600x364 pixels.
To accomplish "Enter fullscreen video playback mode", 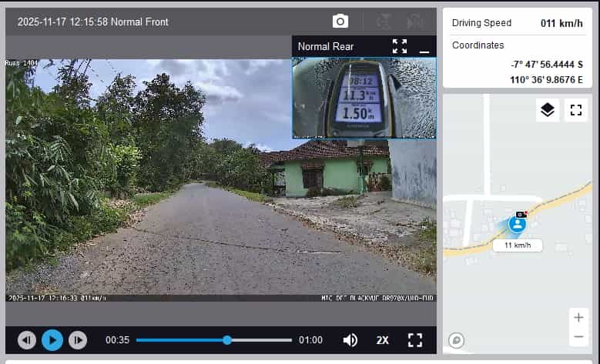I will [415, 339].
